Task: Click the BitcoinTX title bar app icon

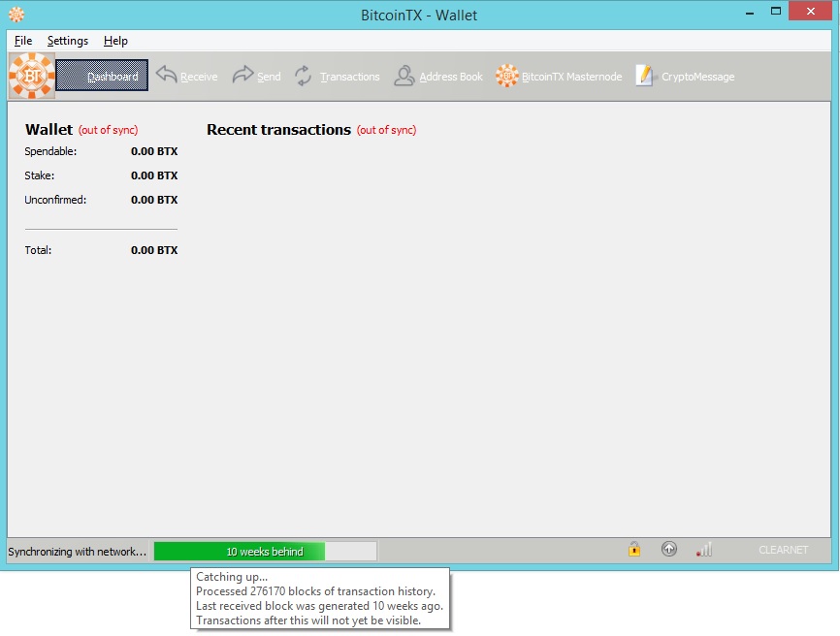Action: [16, 15]
